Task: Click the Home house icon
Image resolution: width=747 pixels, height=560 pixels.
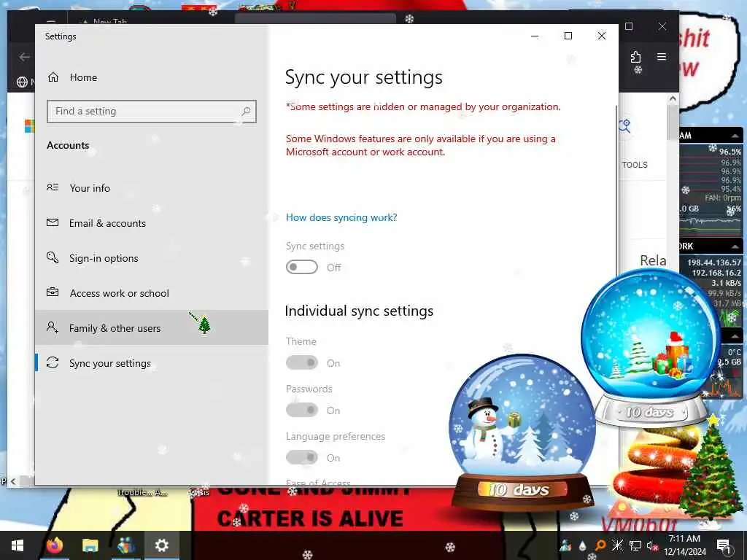Action: pyautogui.click(x=53, y=77)
